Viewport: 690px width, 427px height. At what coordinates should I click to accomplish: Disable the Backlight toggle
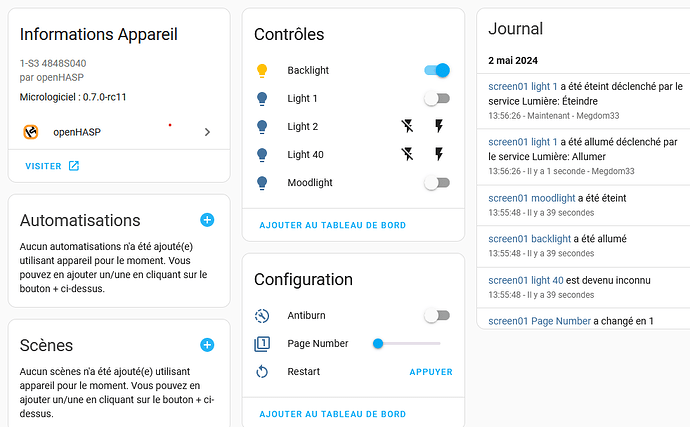tap(437, 70)
